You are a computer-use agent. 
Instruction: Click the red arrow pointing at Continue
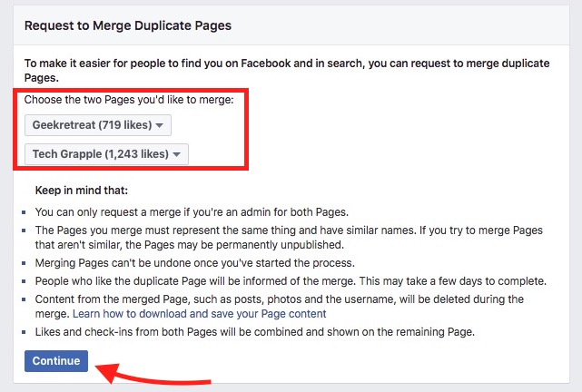point(153,375)
